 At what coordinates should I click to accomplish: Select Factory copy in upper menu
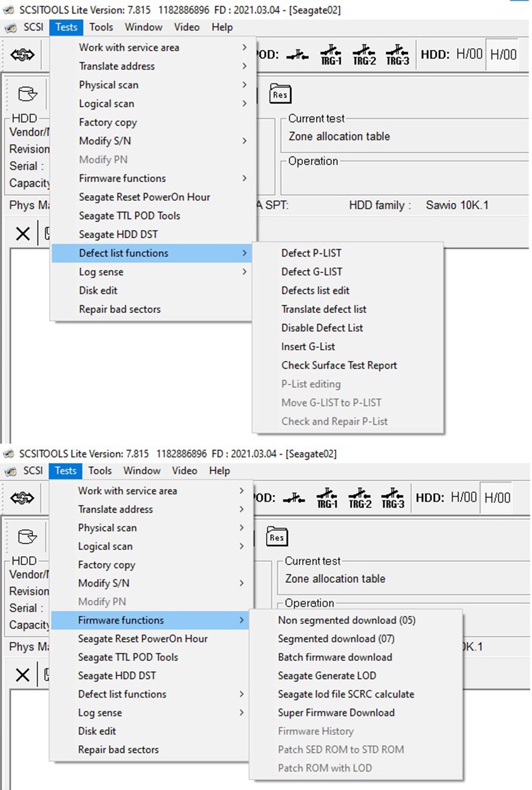click(153, 122)
